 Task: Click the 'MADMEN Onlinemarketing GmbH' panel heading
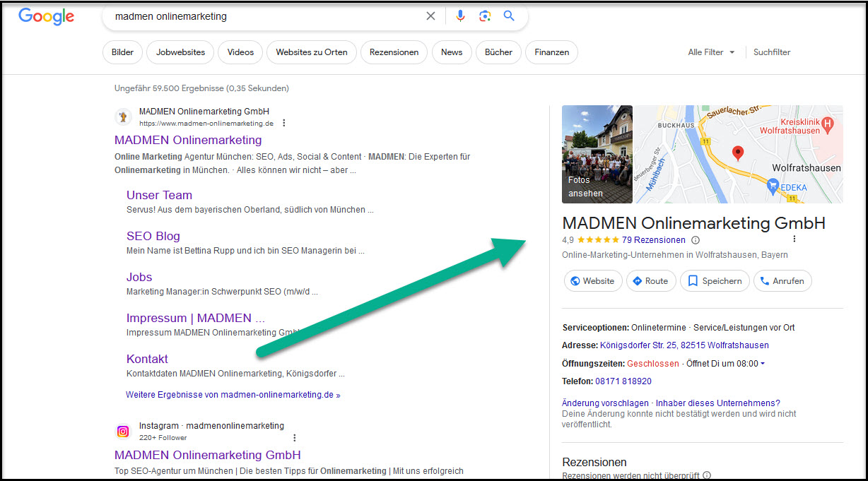693,223
